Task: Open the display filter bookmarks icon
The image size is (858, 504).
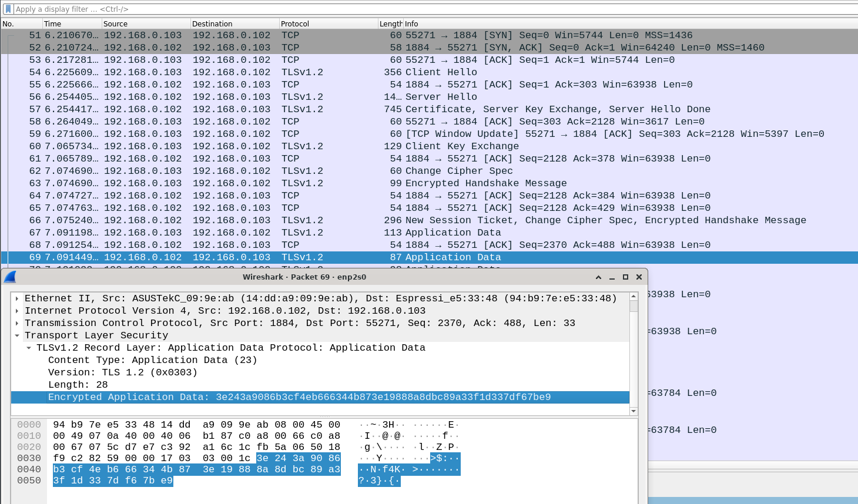Action: (8, 9)
